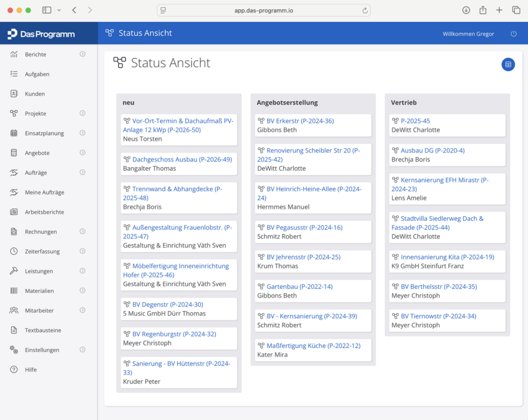Click the Leistungen hammer icon
This screenshot has width=528, height=420.
coord(14,271)
